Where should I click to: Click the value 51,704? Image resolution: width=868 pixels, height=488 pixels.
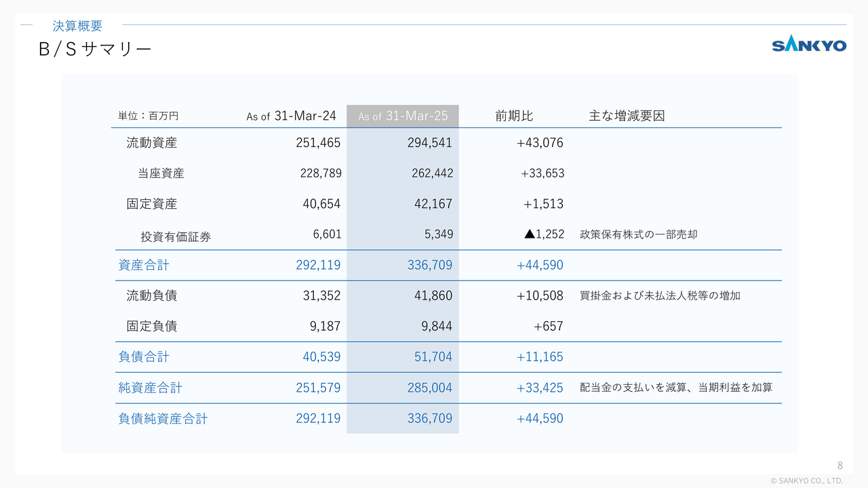433,357
